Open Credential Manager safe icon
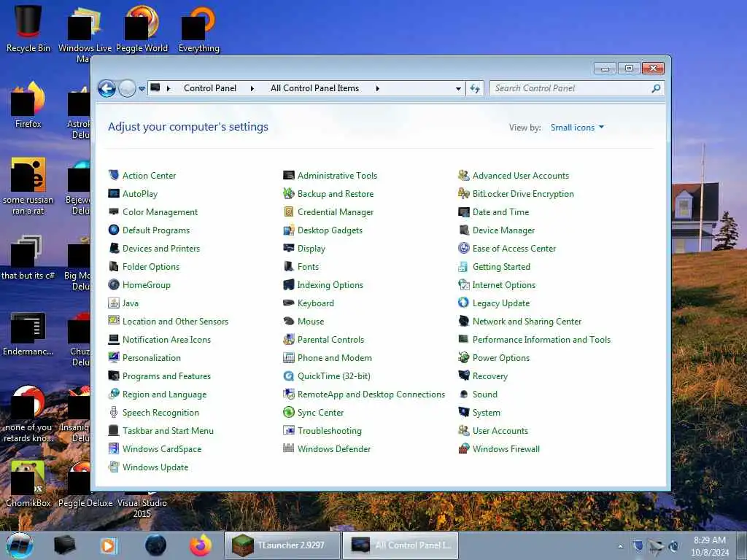 pyautogui.click(x=289, y=211)
